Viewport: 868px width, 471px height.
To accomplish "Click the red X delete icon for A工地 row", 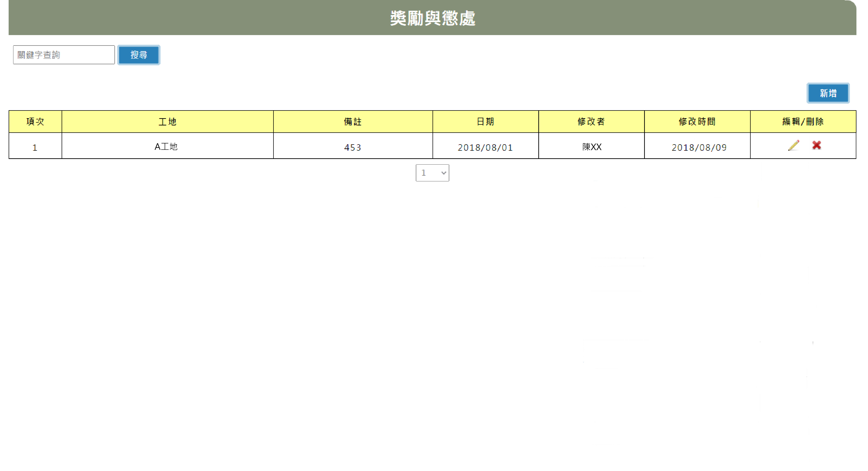I will [x=816, y=145].
